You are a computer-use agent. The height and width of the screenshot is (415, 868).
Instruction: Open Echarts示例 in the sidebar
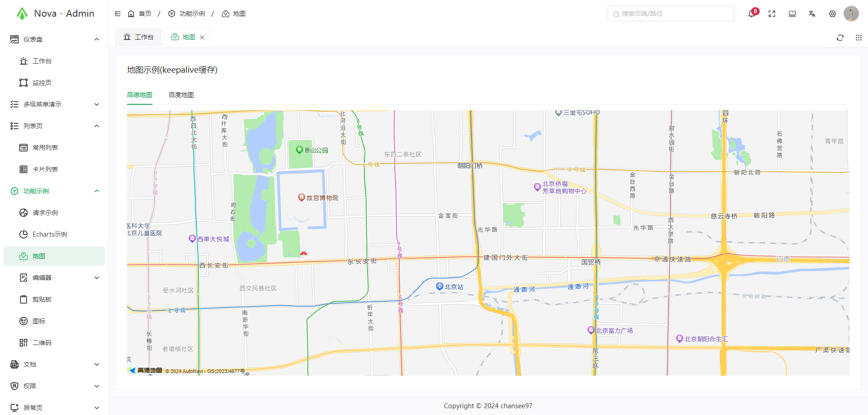tap(54, 234)
